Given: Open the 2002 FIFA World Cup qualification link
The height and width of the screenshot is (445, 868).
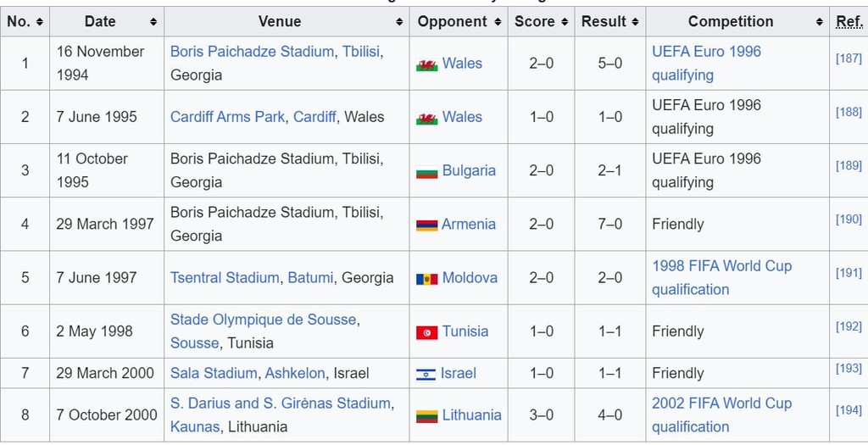Looking at the screenshot, I should coord(722,415).
